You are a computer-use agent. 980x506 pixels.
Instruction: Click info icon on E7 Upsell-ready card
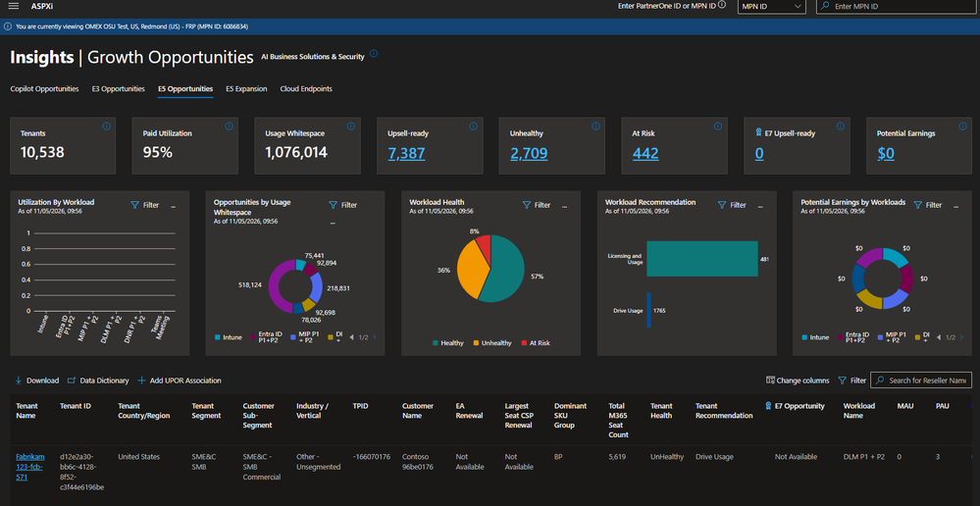coord(840,126)
